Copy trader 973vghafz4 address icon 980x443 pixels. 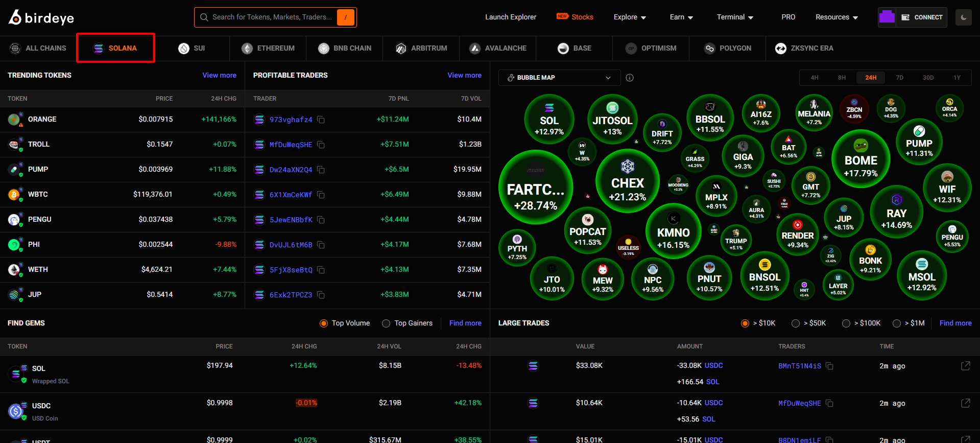[321, 120]
